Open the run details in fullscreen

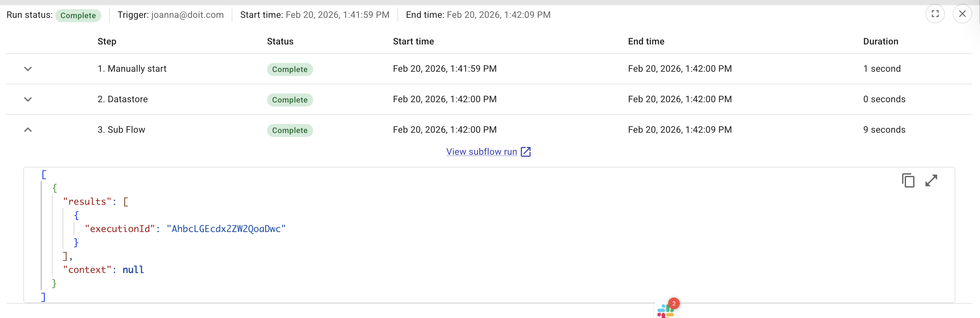(x=936, y=14)
